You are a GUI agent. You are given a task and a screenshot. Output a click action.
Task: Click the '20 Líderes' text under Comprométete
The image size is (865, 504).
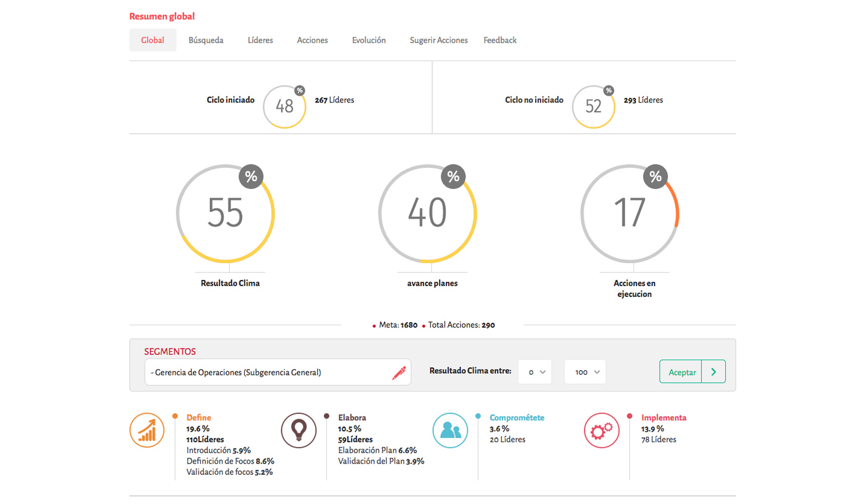pos(507,439)
